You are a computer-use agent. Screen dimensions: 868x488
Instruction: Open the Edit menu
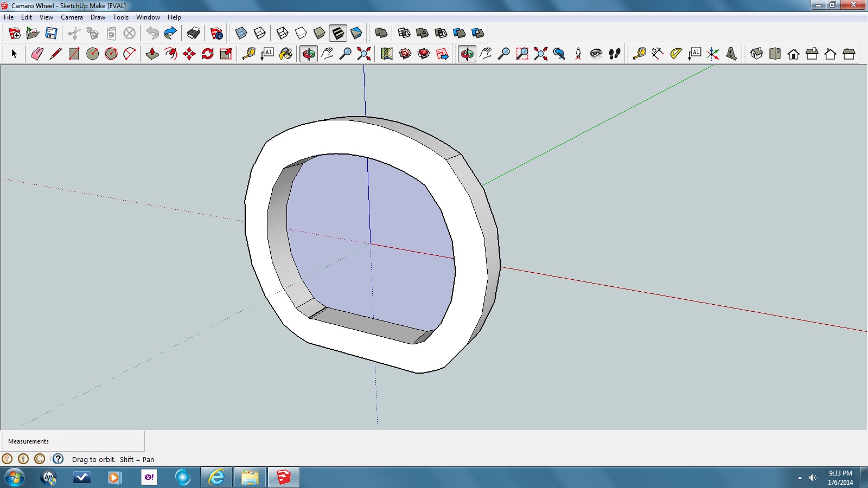point(27,17)
